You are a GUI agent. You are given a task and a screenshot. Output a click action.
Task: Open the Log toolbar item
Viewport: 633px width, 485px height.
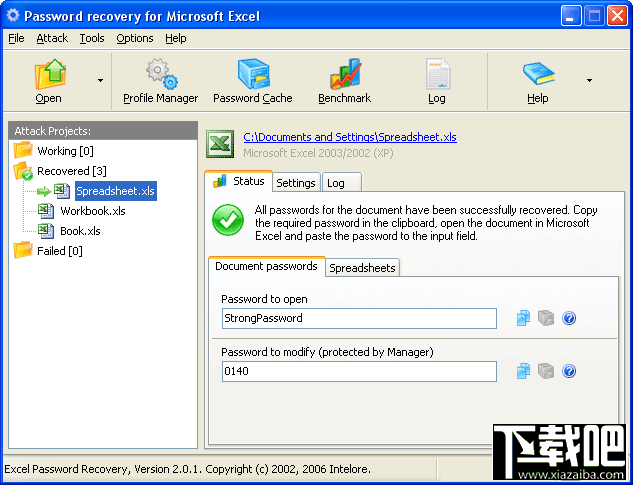(x=437, y=81)
